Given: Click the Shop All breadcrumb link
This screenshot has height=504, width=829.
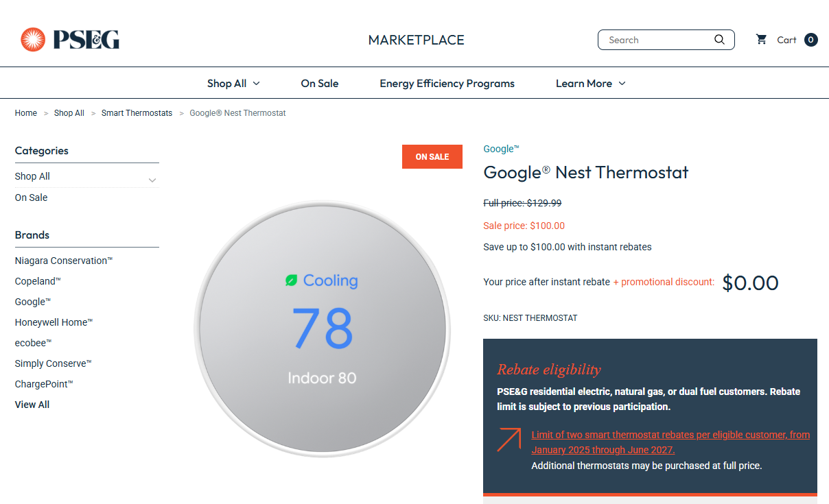Looking at the screenshot, I should click(69, 113).
